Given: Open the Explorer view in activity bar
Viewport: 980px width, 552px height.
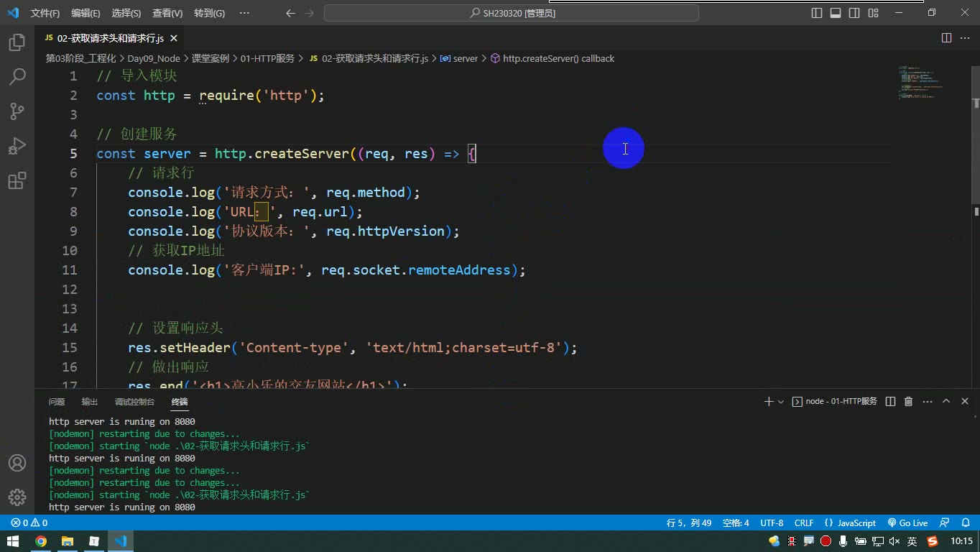Looking at the screenshot, I should tap(17, 42).
